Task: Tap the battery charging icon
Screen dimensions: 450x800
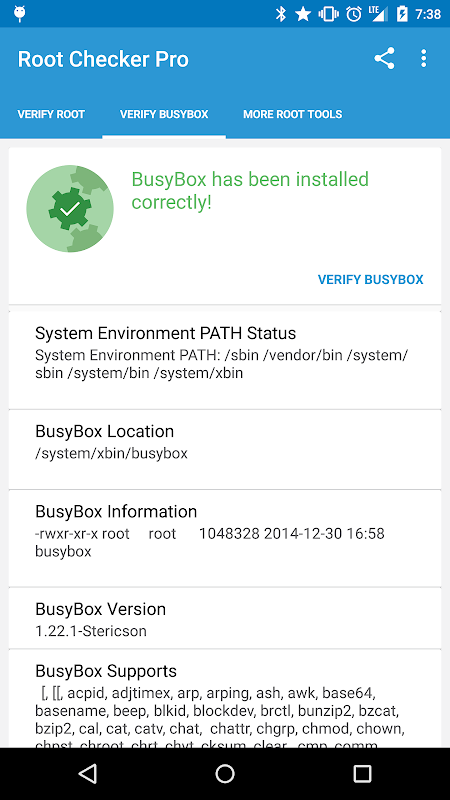Action: [x=402, y=14]
